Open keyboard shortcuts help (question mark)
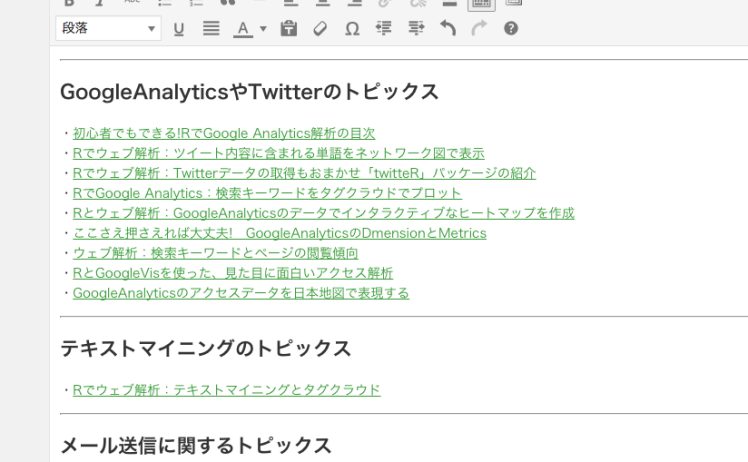 (x=511, y=28)
